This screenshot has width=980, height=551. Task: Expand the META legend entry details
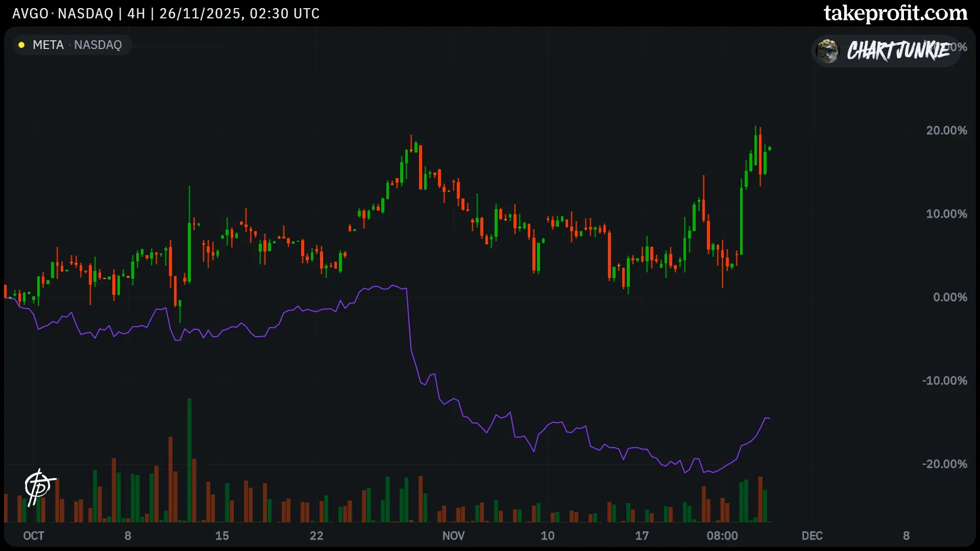click(48, 45)
